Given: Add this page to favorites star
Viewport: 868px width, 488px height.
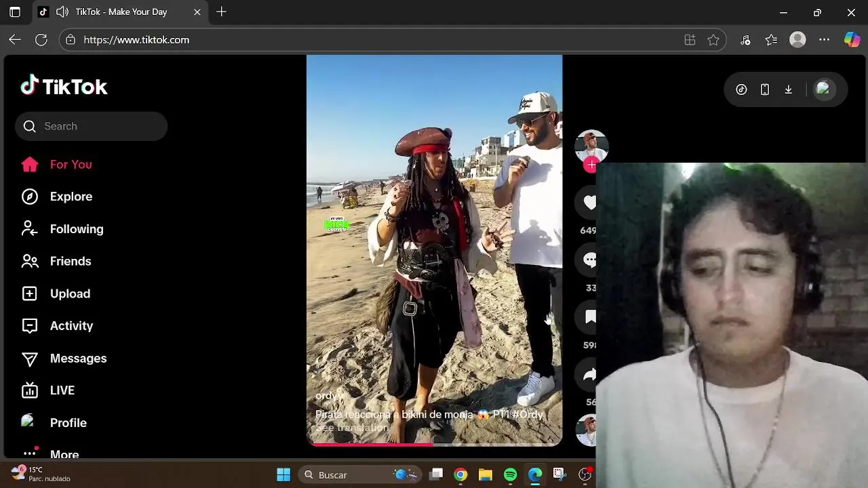Looking at the screenshot, I should click(x=713, y=40).
